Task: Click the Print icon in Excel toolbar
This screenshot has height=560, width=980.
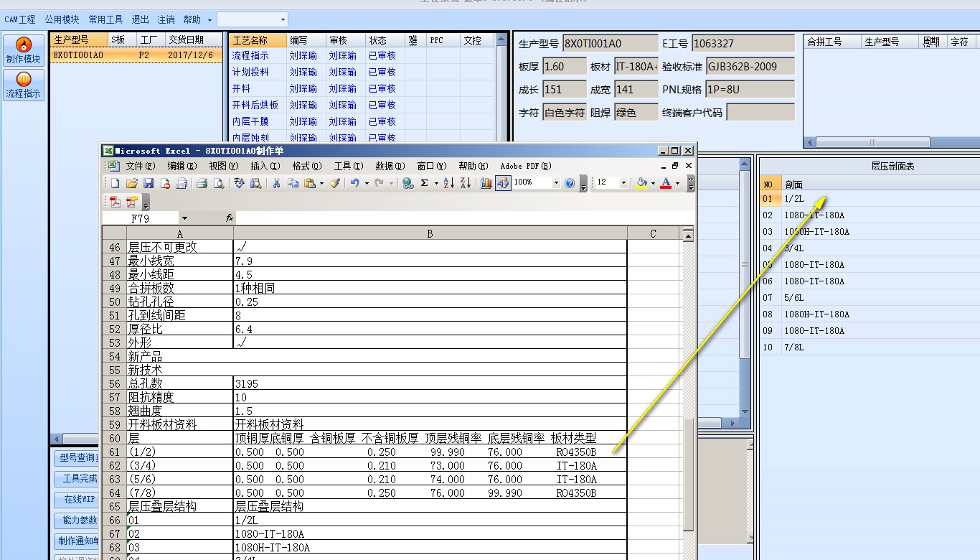Action: [x=202, y=183]
